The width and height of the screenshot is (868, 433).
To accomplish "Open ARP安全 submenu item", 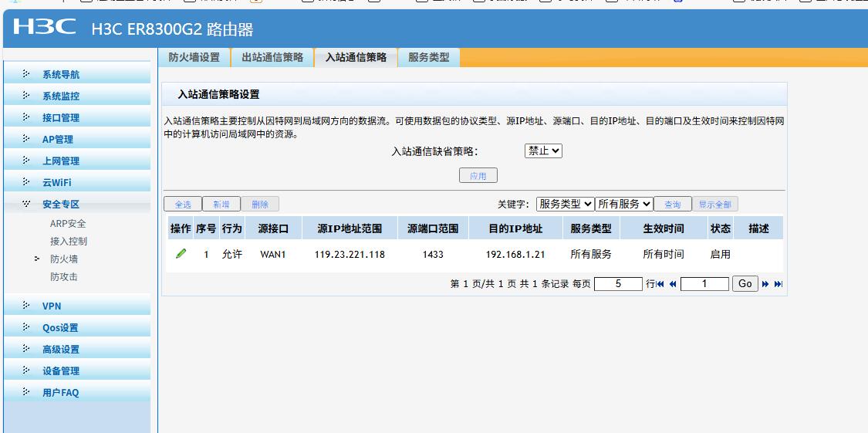I will 68,224.
